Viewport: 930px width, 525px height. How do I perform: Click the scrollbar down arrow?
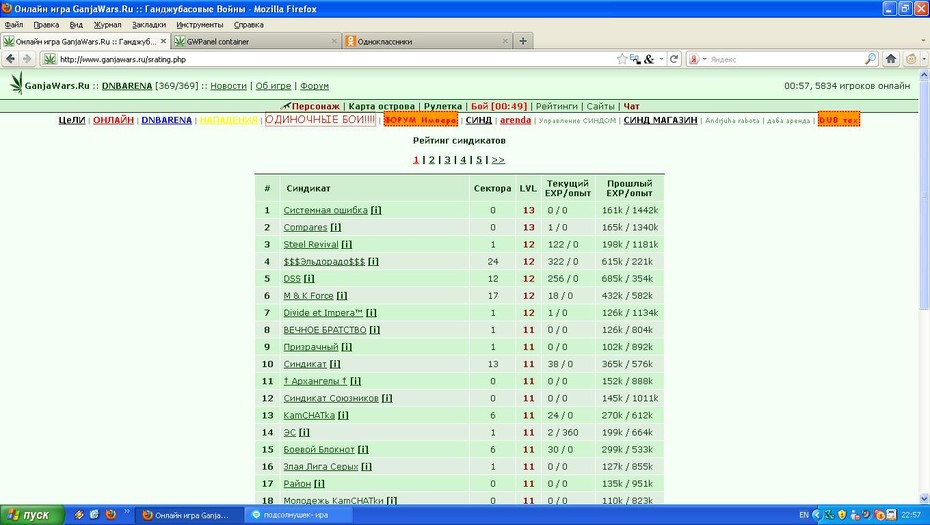[x=924, y=499]
